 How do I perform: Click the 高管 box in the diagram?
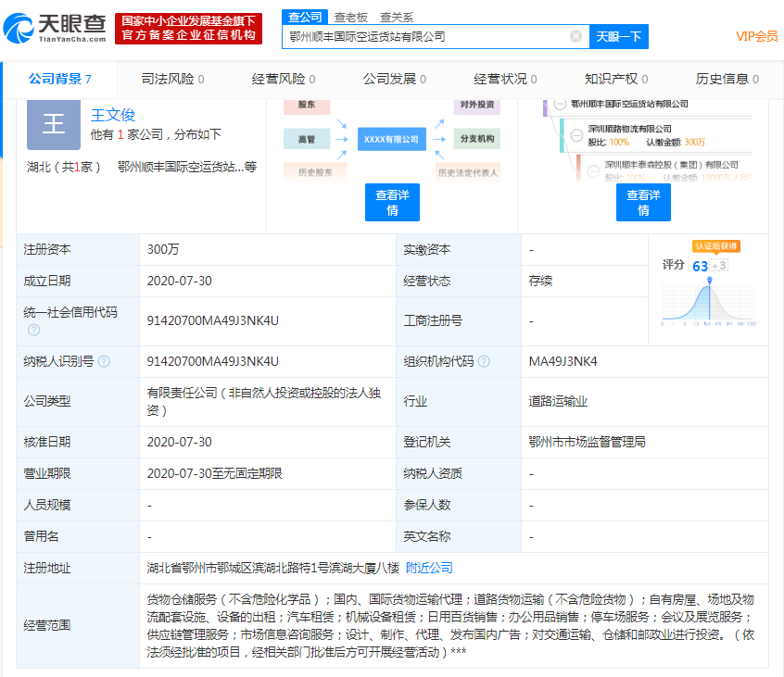[307, 139]
